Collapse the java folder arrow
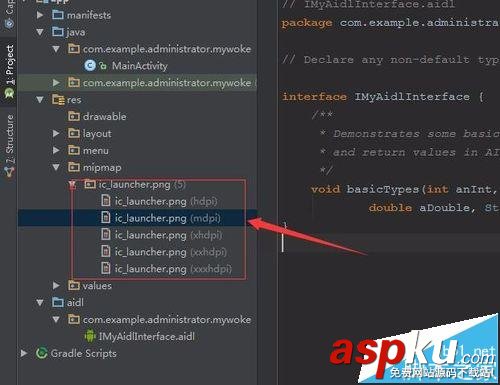This screenshot has height=385, width=500. pyautogui.click(x=40, y=32)
